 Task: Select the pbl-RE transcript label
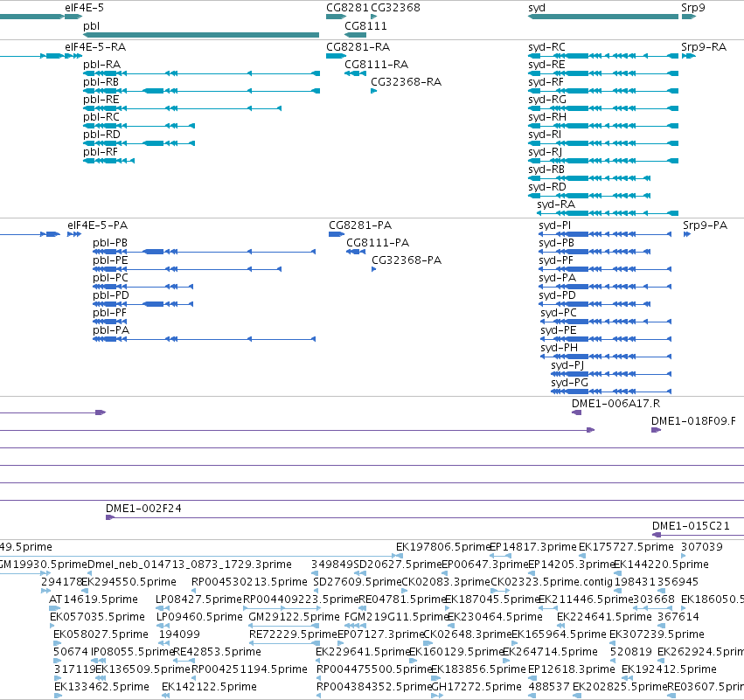pos(101,100)
